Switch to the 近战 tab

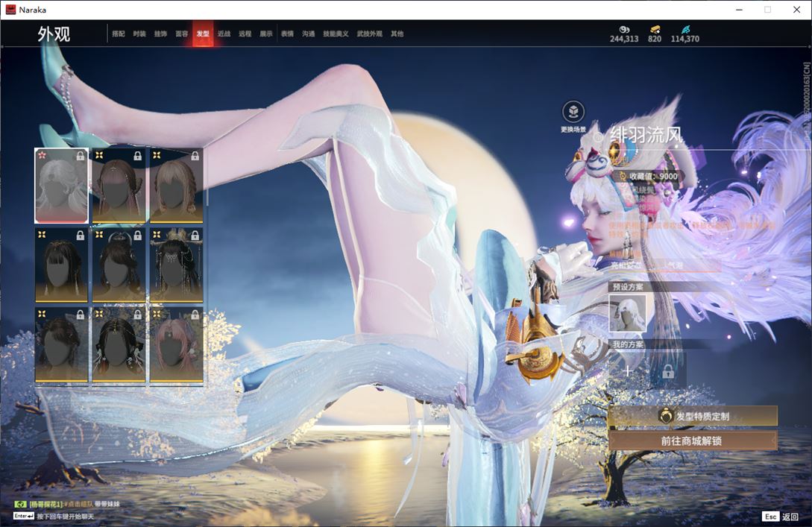(224, 34)
